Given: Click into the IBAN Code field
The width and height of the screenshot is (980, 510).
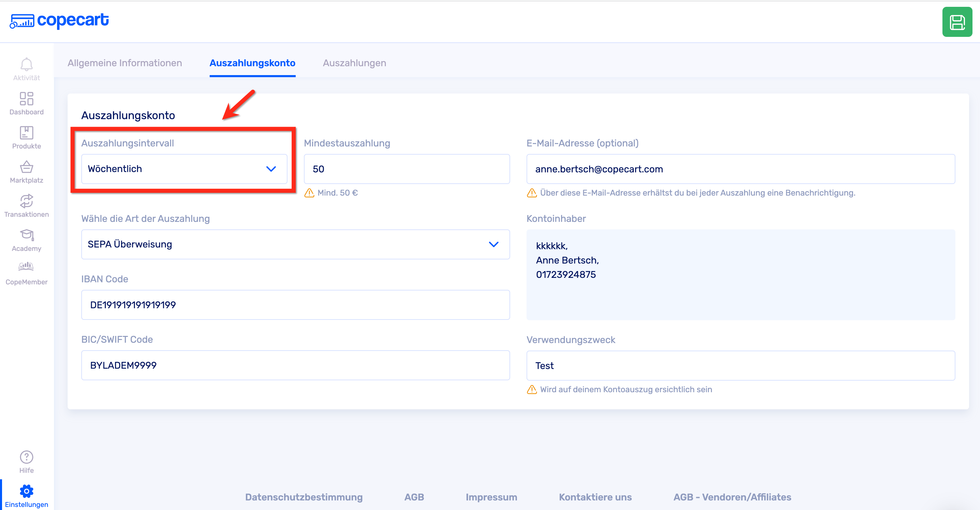Looking at the screenshot, I should [x=295, y=304].
